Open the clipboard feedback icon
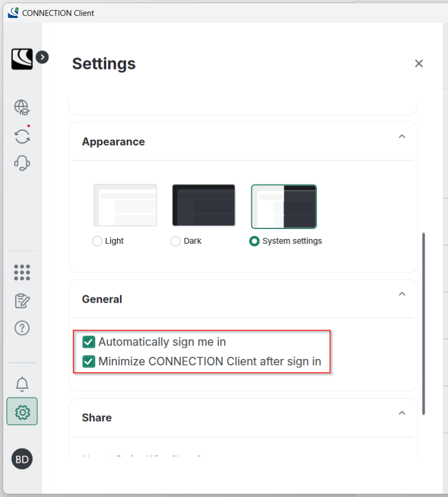Screen dimensions: 448x497 (22, 301)
